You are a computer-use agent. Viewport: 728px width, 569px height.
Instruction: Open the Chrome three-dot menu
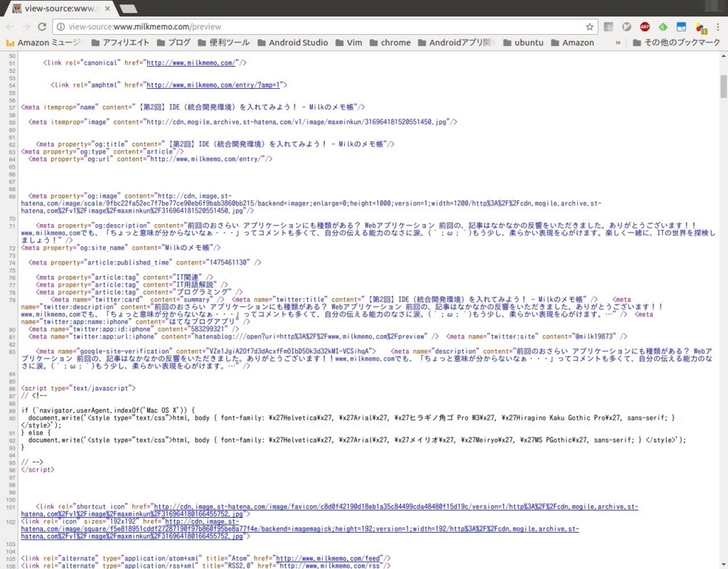pos(719,26)
